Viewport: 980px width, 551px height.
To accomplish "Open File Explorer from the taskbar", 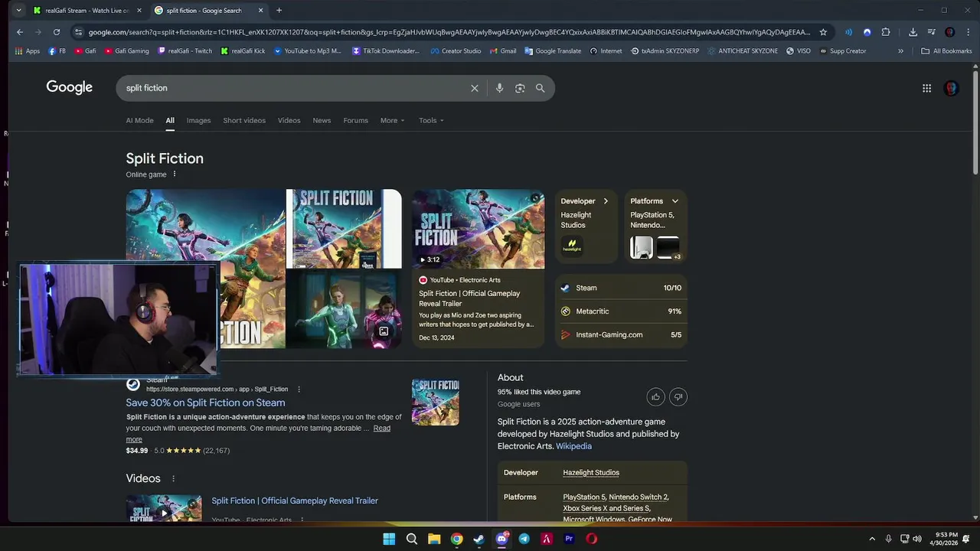I will pos(434,539).
